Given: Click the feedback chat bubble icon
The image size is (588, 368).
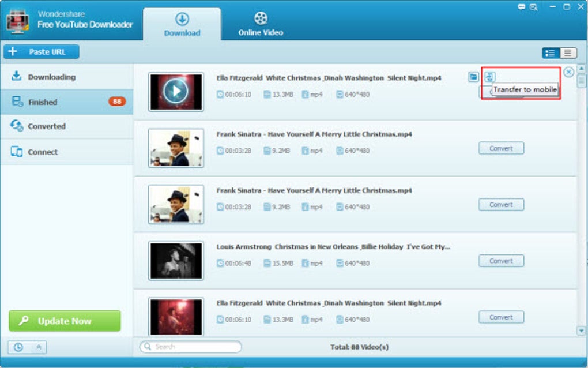Looking at the screenshot, I should [x=521, y=7].
